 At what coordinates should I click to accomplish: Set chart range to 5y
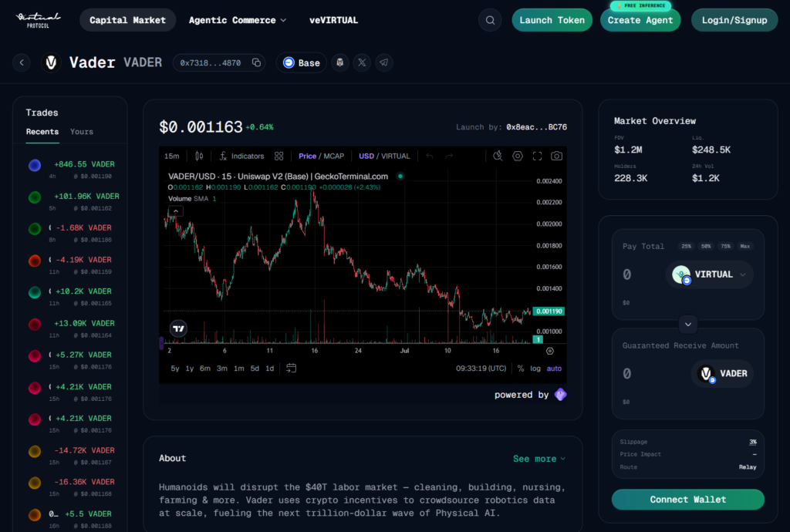175,369
